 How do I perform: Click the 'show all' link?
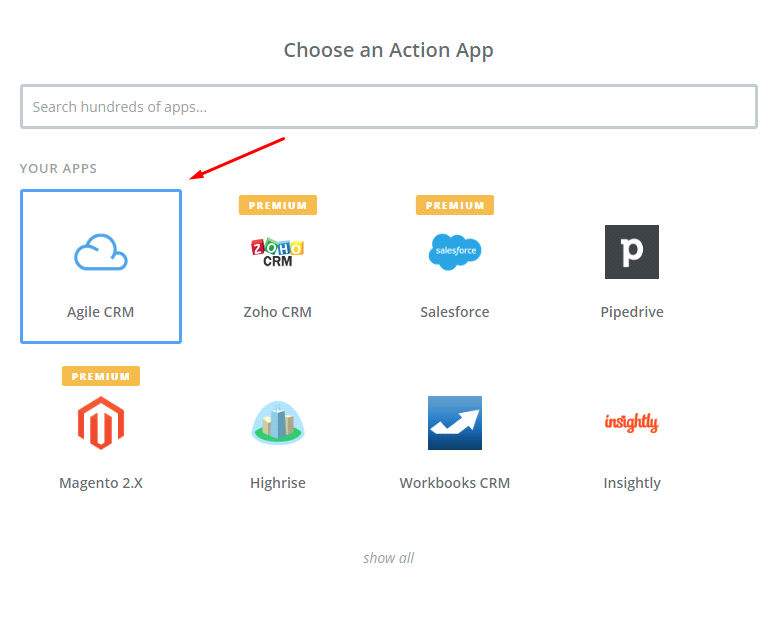pos(388,558)
